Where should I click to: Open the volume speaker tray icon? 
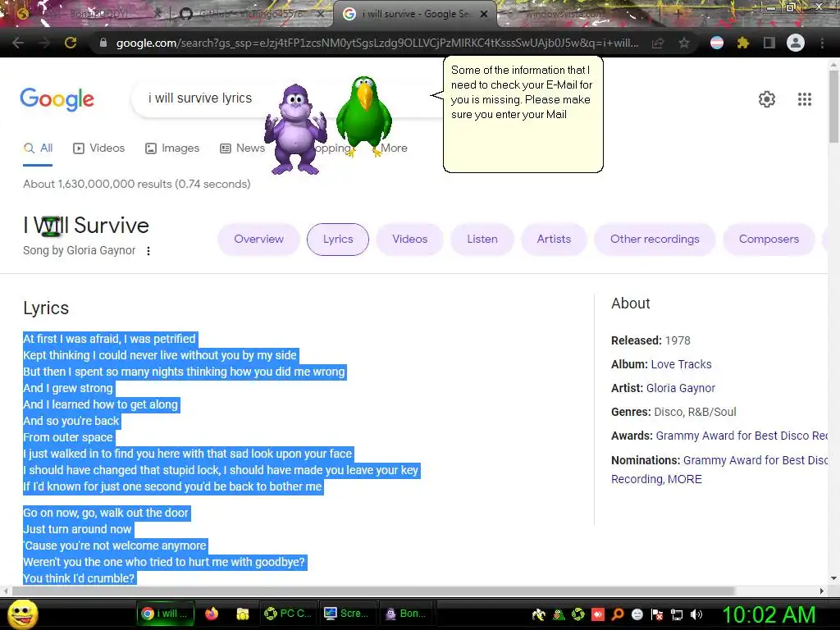click(696, 614)
